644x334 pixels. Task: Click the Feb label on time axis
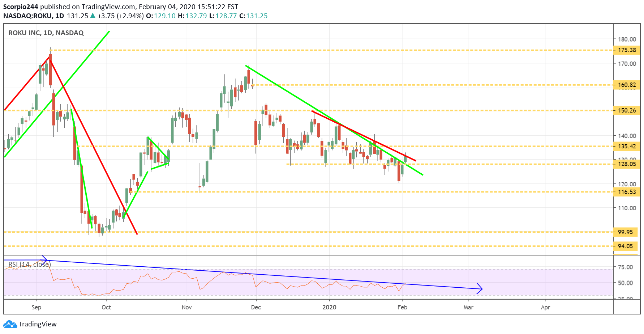[x=402, y=307]
